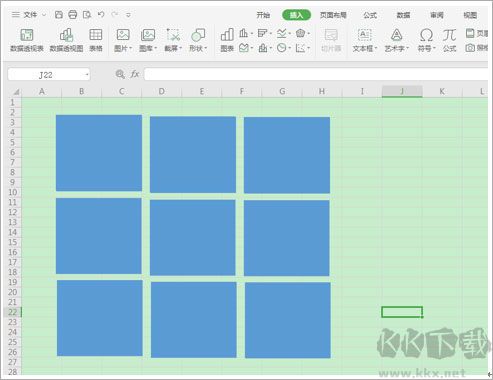Select the top-left blue rectangle shape
Viewport: 493px width, 380px height.
[99, 153]
